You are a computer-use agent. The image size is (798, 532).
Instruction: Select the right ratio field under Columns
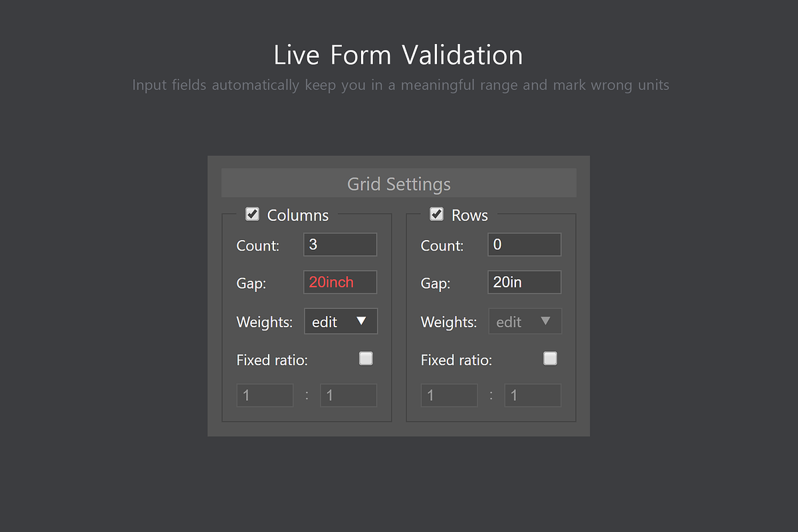pos(348,395)
